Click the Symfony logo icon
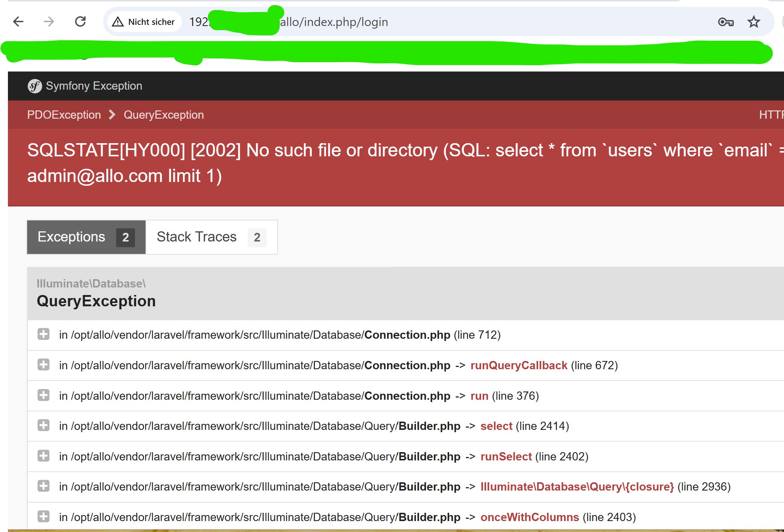784x532 pixels. 35,86
